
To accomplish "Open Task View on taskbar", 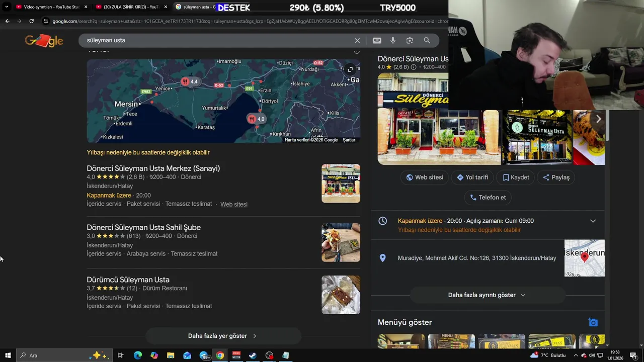I will click(121, 355).
